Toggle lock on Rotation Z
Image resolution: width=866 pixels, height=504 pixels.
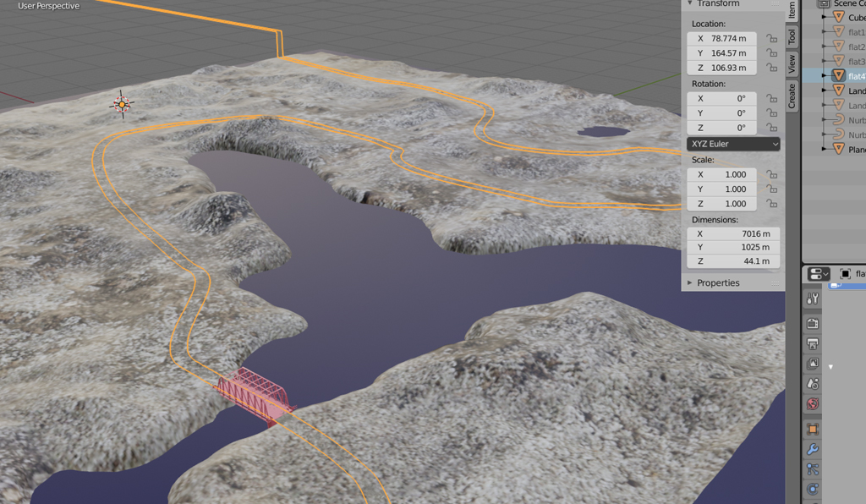[771, 128]
